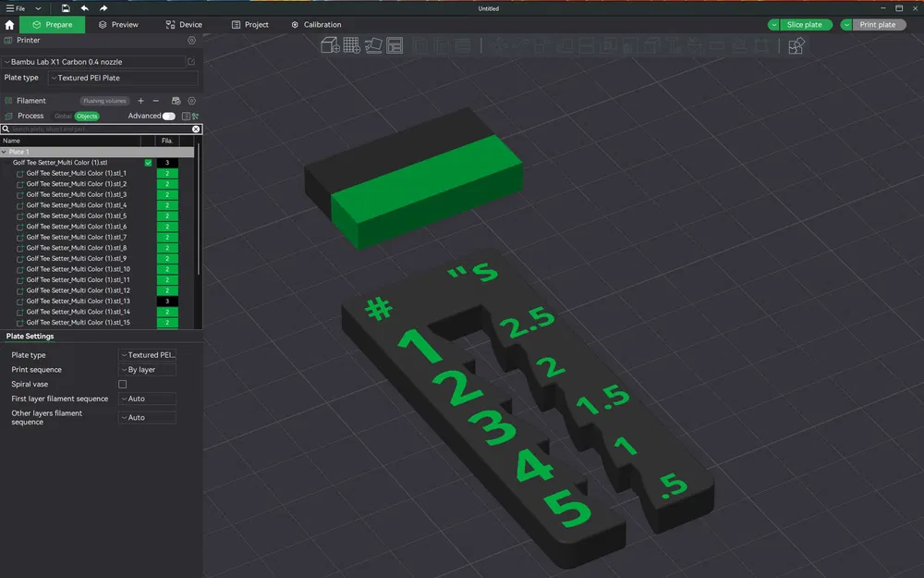Image resolution: width=924 pixels, height=578 pixels.
Task: Open the Print sequence By layer dropdown
Action: [x=147, y=370]
